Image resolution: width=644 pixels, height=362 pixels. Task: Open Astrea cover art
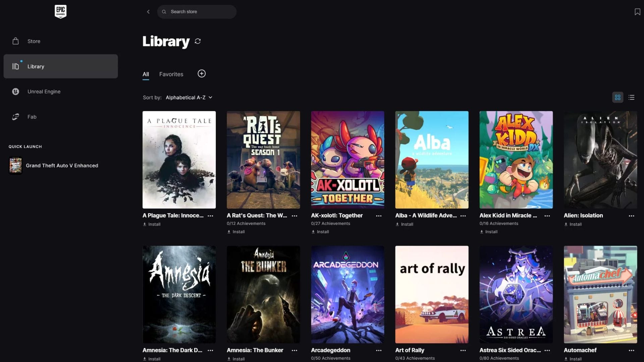coord(516,294)
